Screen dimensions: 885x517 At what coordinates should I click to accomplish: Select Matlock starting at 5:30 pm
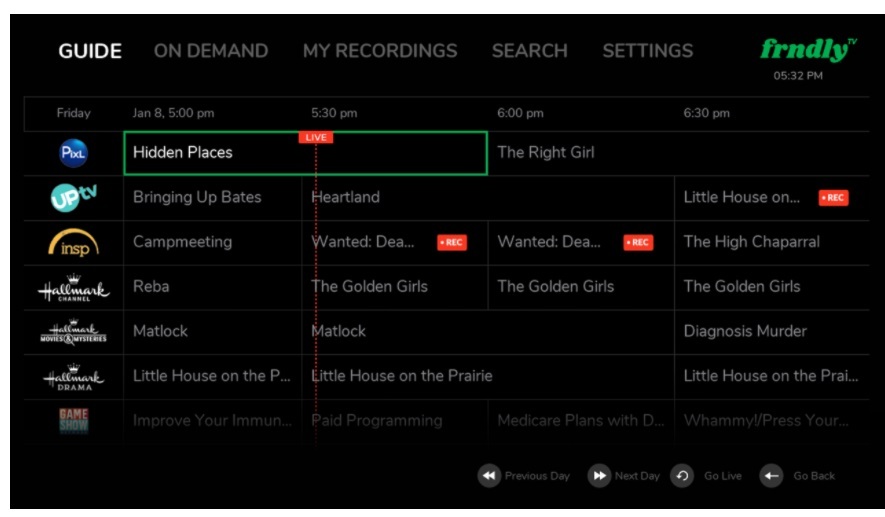pos(488,331)
